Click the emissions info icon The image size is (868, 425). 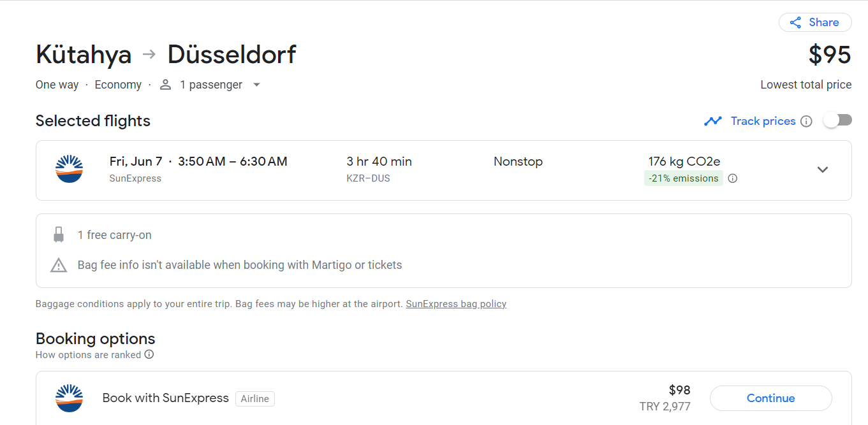click(x=733, y=178)
